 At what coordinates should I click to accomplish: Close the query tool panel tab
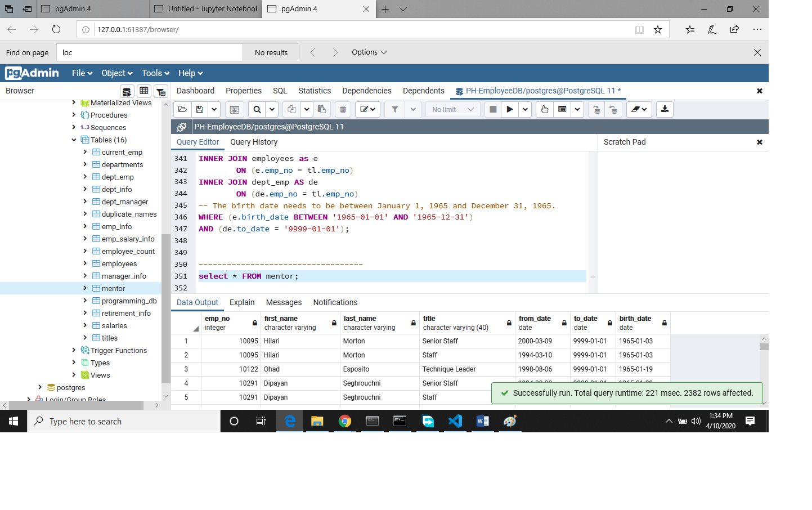point(760,91)
